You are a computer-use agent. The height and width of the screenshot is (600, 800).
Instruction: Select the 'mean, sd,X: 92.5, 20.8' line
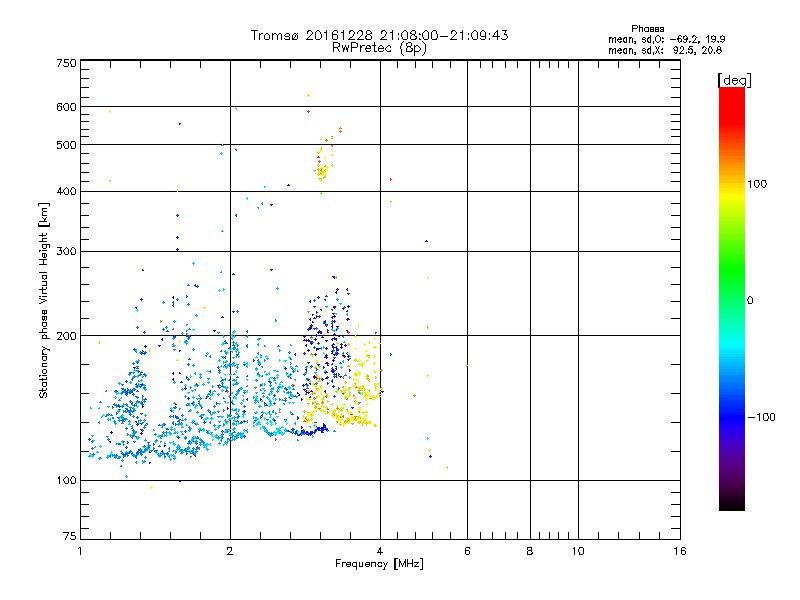tap(665, 50)
